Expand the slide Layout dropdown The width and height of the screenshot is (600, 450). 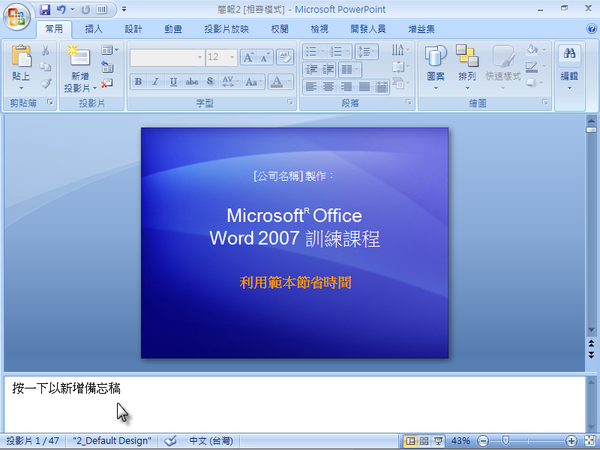(x=109, y=50)
